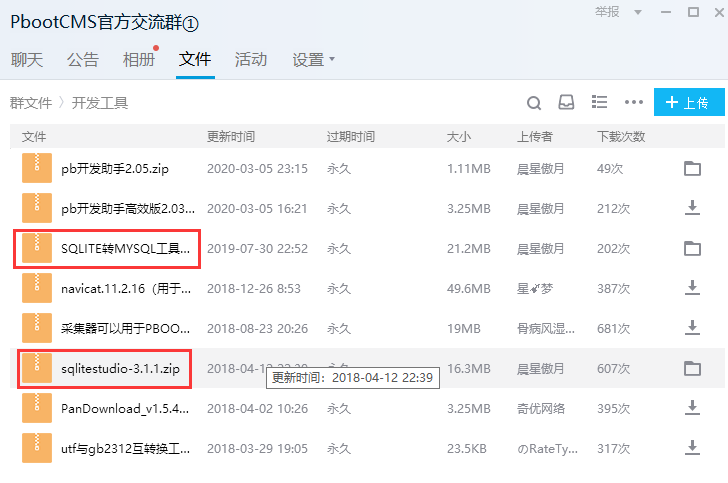Go to the 公告 tab
This screenshot has width=728, height=483.
pyautogui.click(x=83, y=60)
